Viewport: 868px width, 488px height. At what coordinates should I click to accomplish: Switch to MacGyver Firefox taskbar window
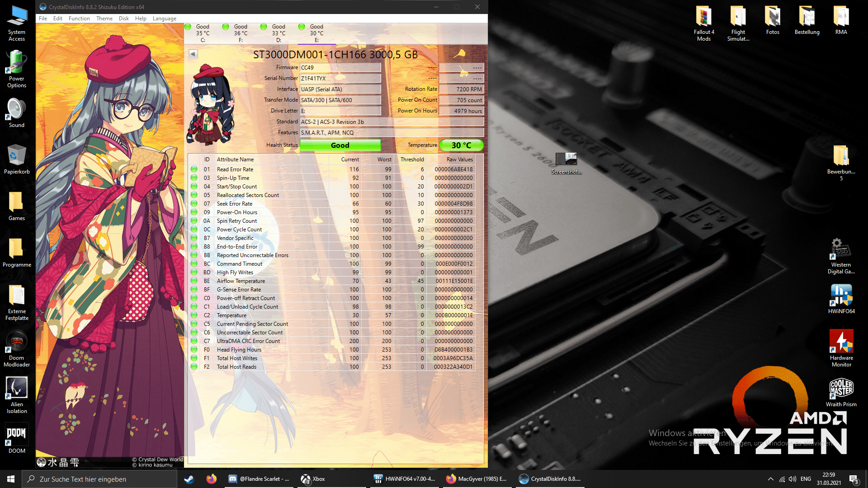click(x=476, y=479)
